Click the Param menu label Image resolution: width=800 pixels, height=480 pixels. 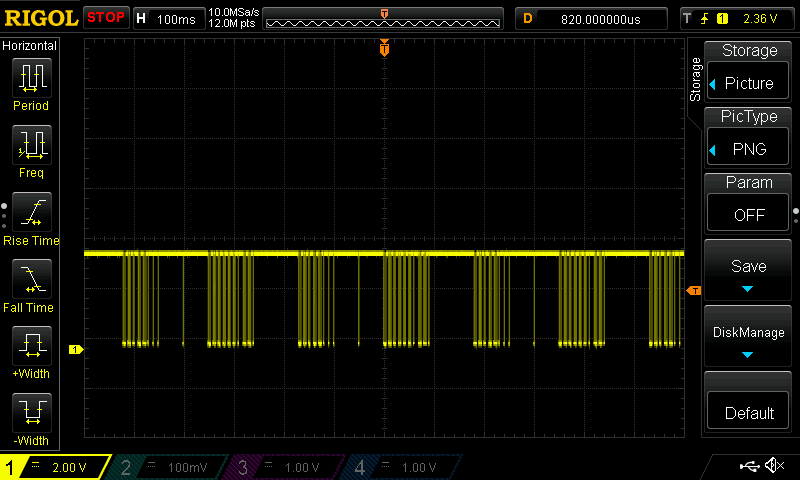tap(749, 183)
